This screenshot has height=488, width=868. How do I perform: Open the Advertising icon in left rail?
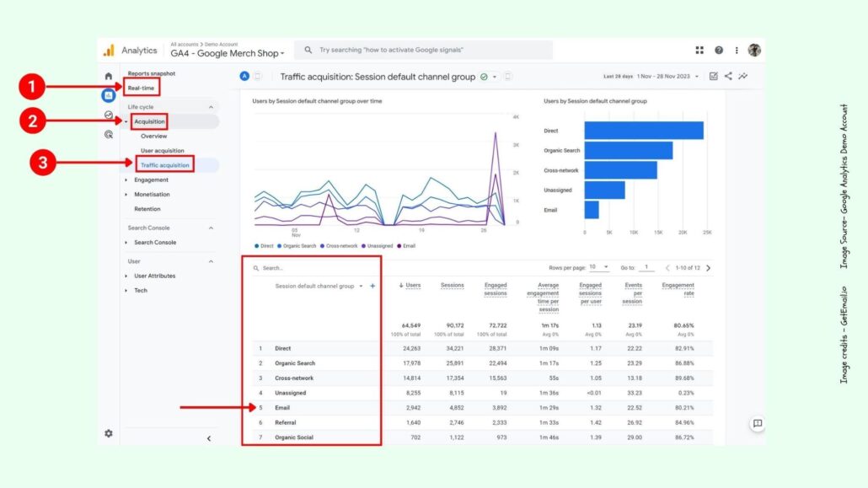pyautogui.click(x=108, y=134)
